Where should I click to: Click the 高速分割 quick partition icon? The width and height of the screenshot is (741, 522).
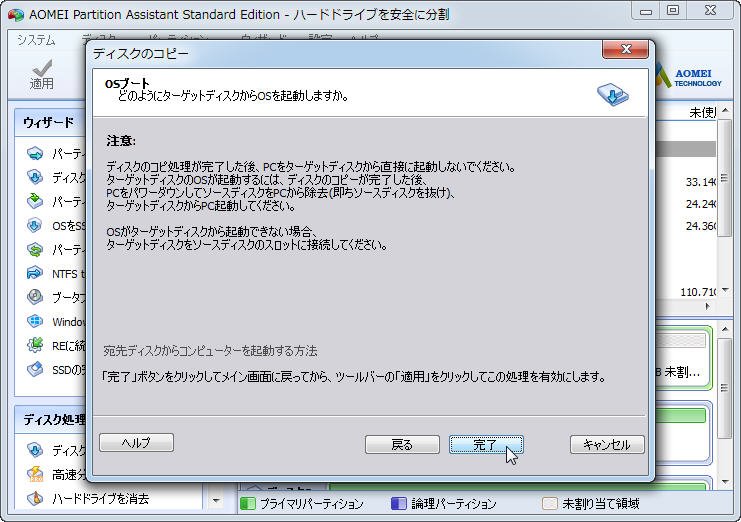(x=34, y=474)
